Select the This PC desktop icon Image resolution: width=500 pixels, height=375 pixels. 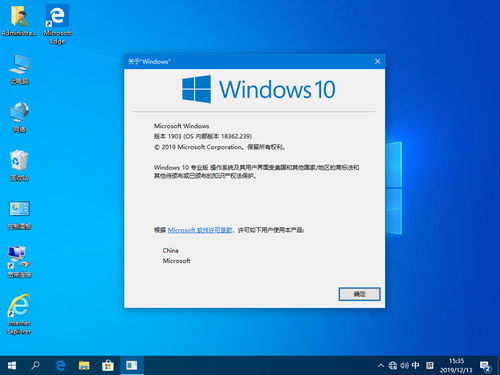pyautogui.click(x=19, y=69)
